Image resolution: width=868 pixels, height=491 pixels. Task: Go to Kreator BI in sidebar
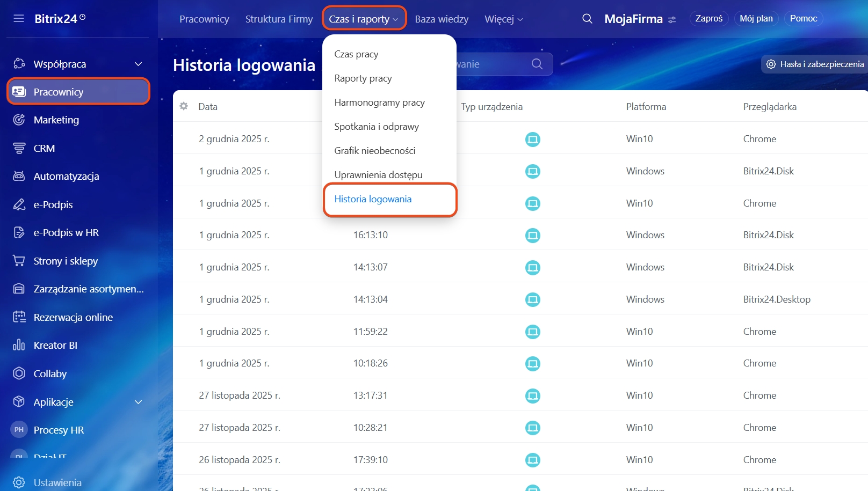pos(55,346)
